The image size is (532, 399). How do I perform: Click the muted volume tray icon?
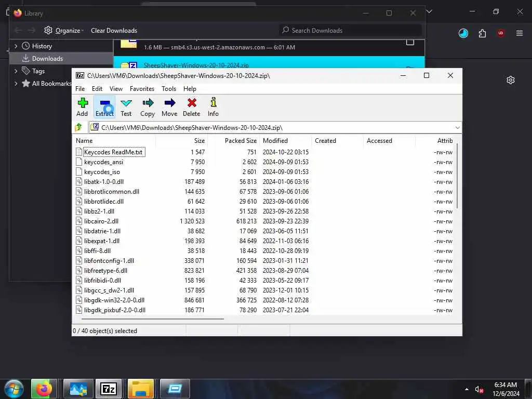(478, 389)
